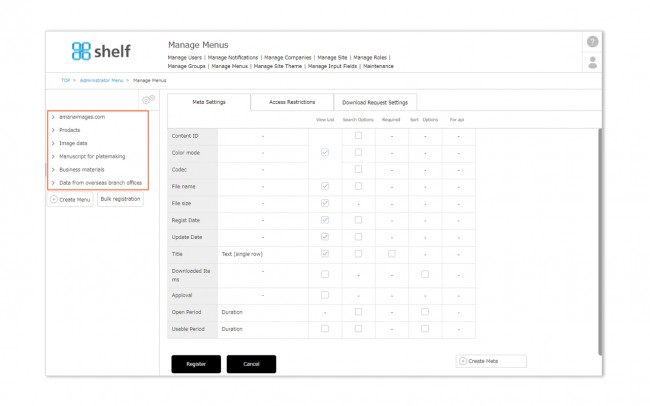Toggle Sort Options checkbox for Downloaded Items
Image resolution: width=650 pixels, height=406 pixels.
coord(425,274)
